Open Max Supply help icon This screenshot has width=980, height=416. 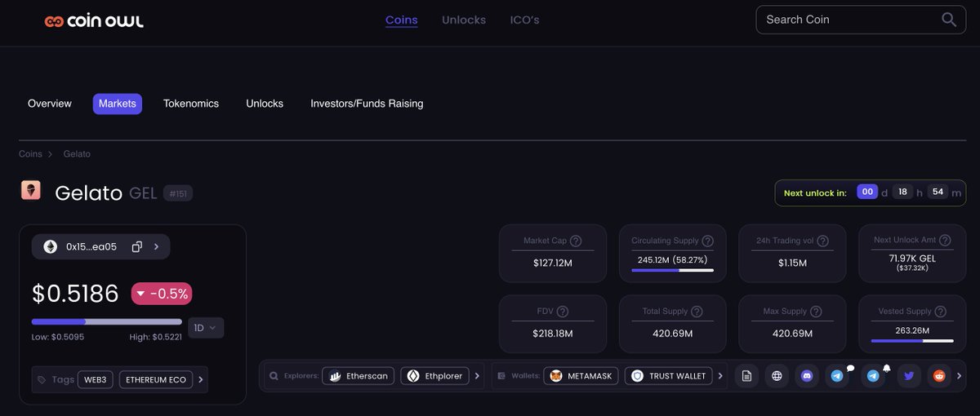[815, 312]
